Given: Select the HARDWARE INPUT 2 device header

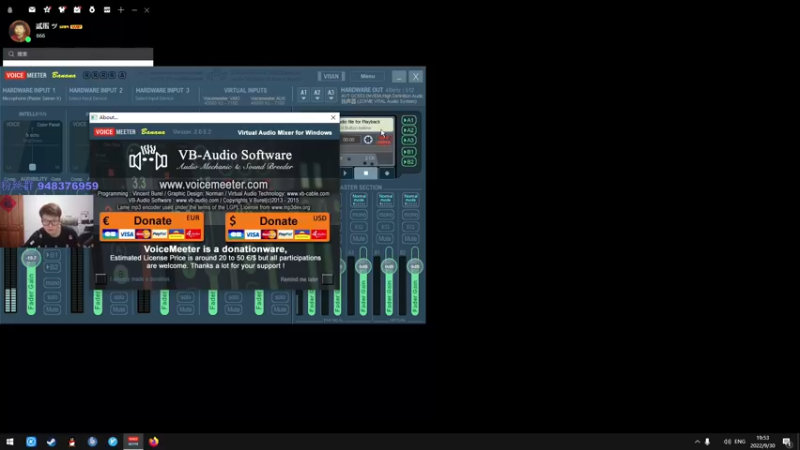Looking at the screenshot, I should coord(96,90).
